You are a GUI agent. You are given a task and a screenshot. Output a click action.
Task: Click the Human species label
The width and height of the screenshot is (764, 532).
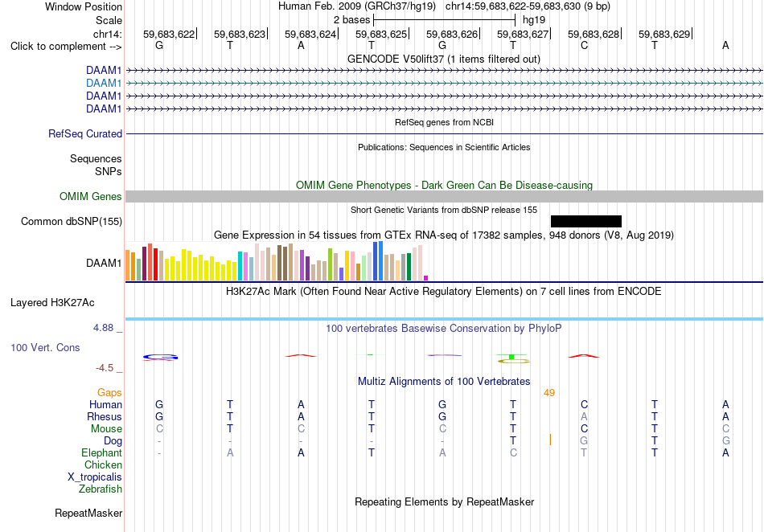[105, 404]
